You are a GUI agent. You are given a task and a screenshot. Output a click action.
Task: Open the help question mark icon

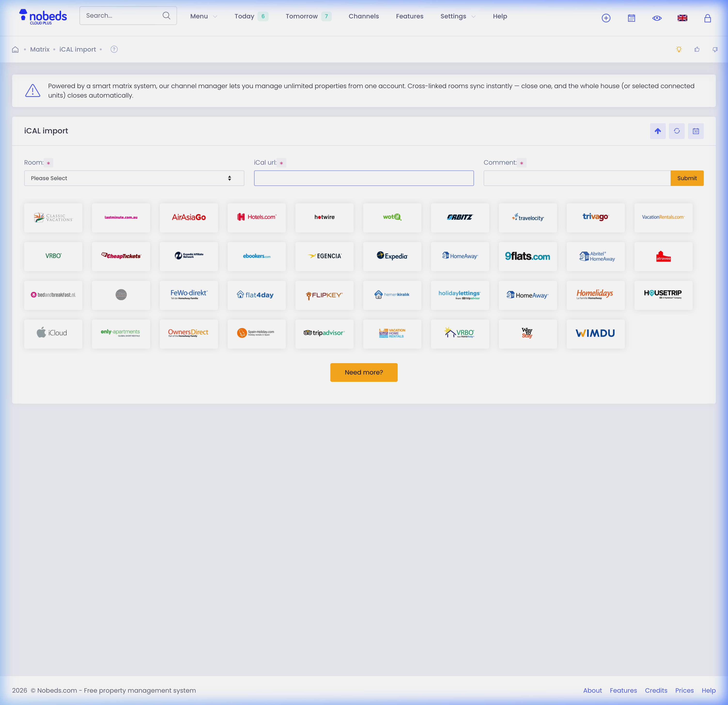(x=114, y=49)
